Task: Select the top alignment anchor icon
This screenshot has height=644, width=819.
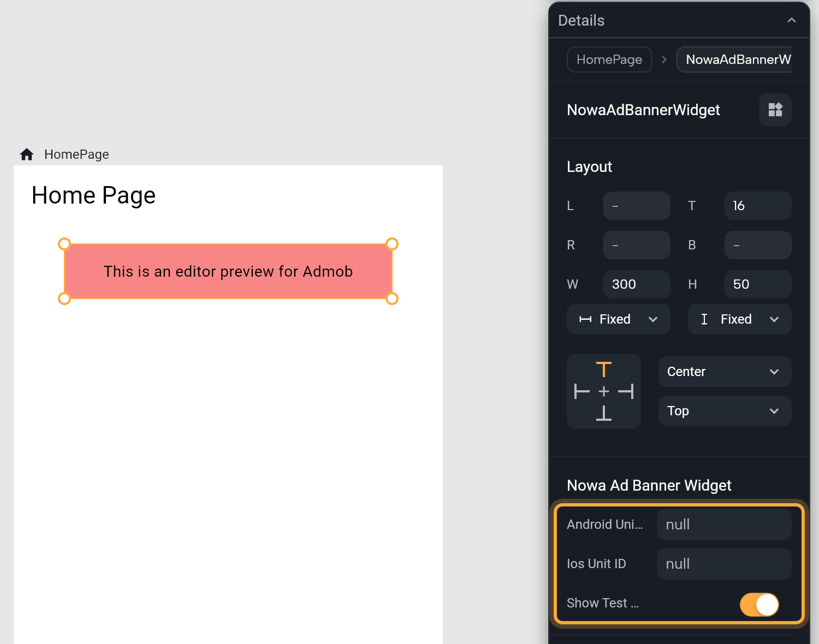Action: tap(603, 369)
